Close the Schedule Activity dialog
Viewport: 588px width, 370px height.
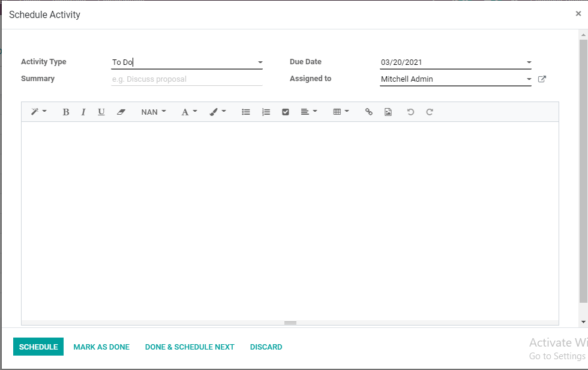[x=578, y=14]
